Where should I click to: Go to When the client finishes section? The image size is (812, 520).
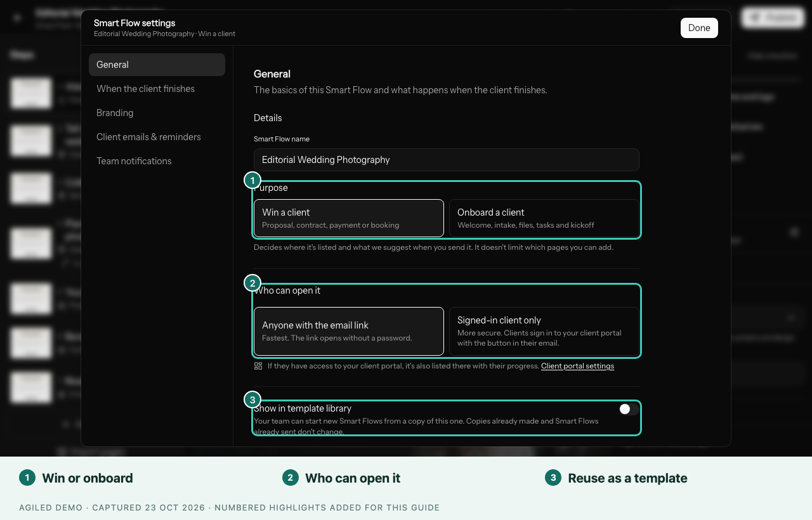[157, 89]
